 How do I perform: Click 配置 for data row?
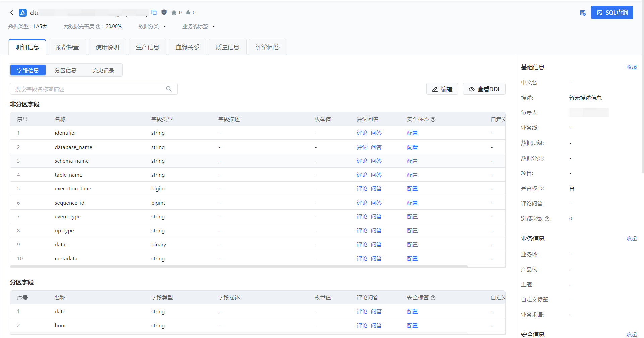412,245
